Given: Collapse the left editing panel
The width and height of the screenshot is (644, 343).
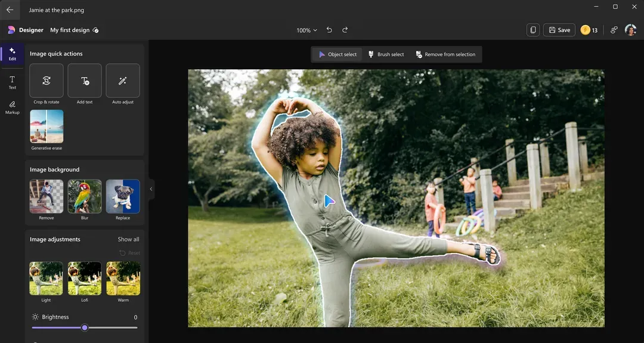Looking at the screenshot, I should point(151,189).
